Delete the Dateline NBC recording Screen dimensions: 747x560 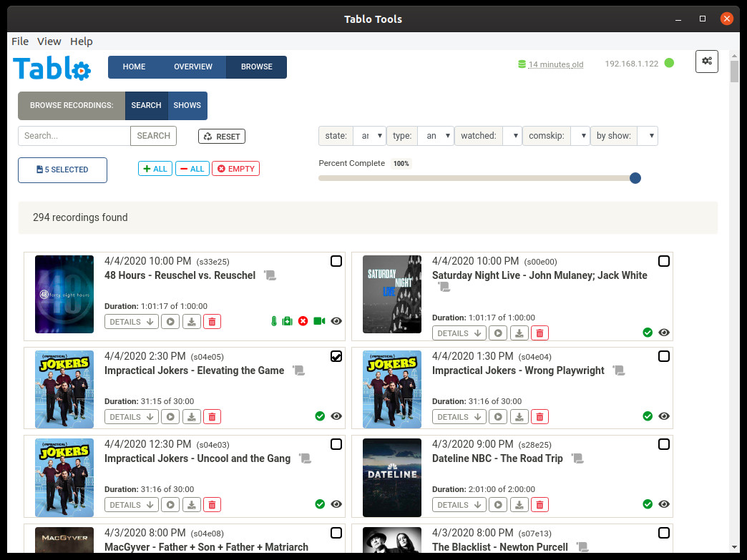[x=539, y=505]
